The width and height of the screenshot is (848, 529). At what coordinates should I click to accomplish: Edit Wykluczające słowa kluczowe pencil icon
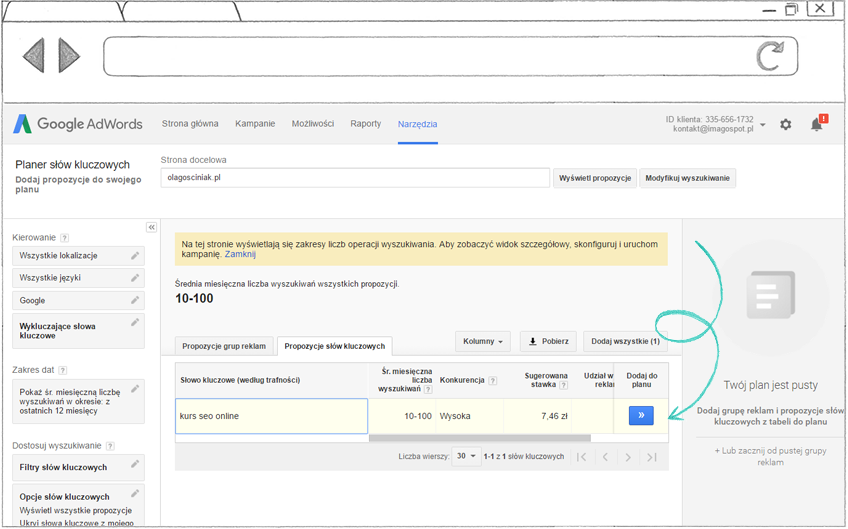pyautogui.click(x=135, y=322)
